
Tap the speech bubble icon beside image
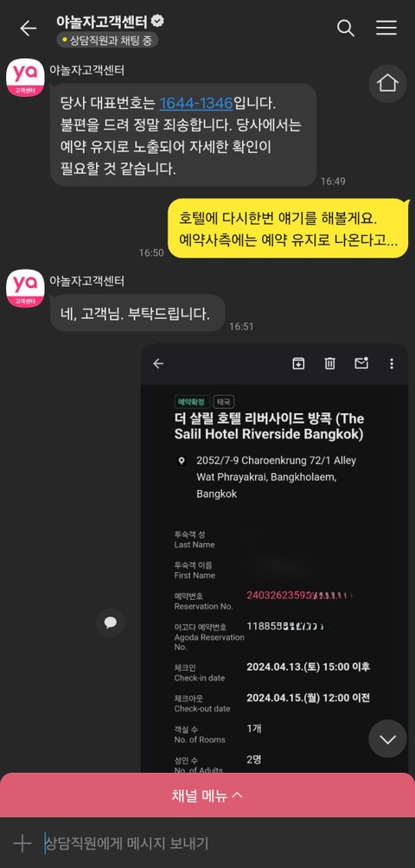(110, 622)
